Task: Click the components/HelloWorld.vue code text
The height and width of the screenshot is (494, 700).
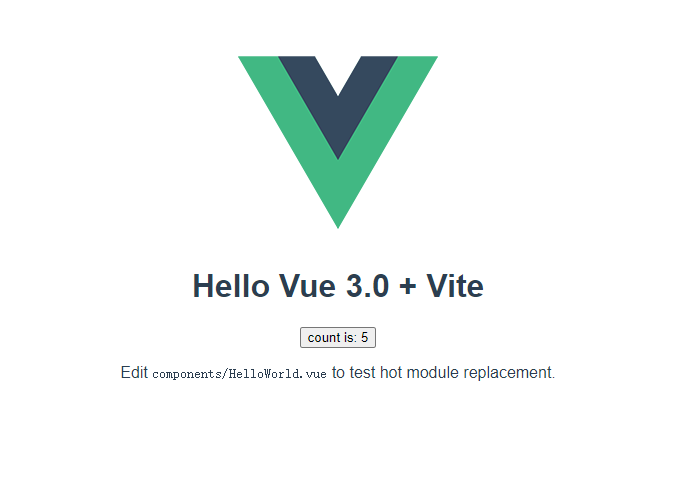Action: click(239, 374)
